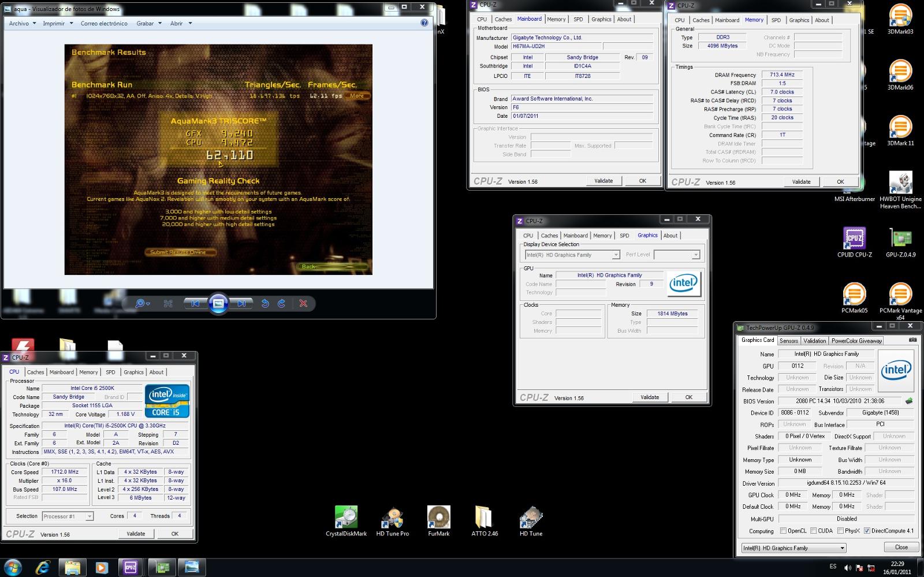
Task: Toggle CUDA checkbox in GPU-Z
Action: (813, 531)
